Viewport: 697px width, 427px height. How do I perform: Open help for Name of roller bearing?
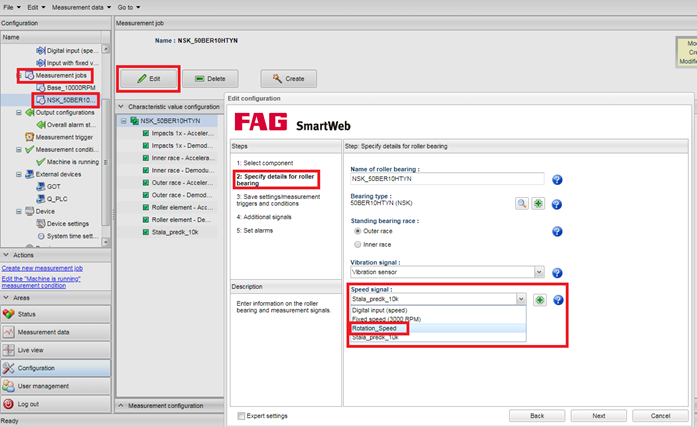coord(557,180)
